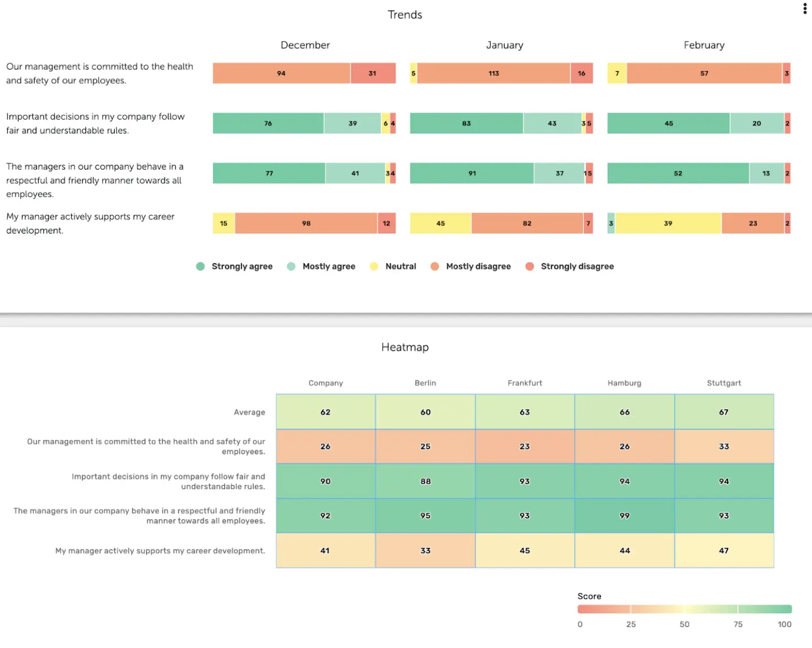Select the February column header
Viewport: 812px width, 648px height.
704,45
